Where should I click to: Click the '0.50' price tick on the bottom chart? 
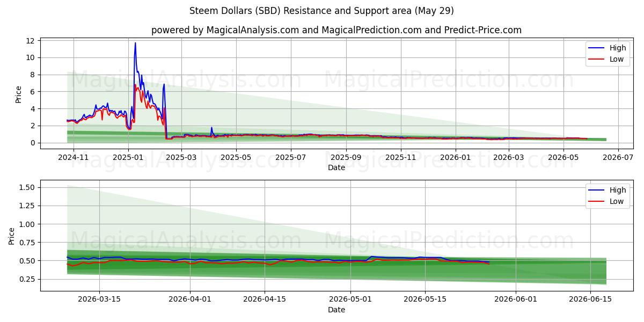(27, 261)
